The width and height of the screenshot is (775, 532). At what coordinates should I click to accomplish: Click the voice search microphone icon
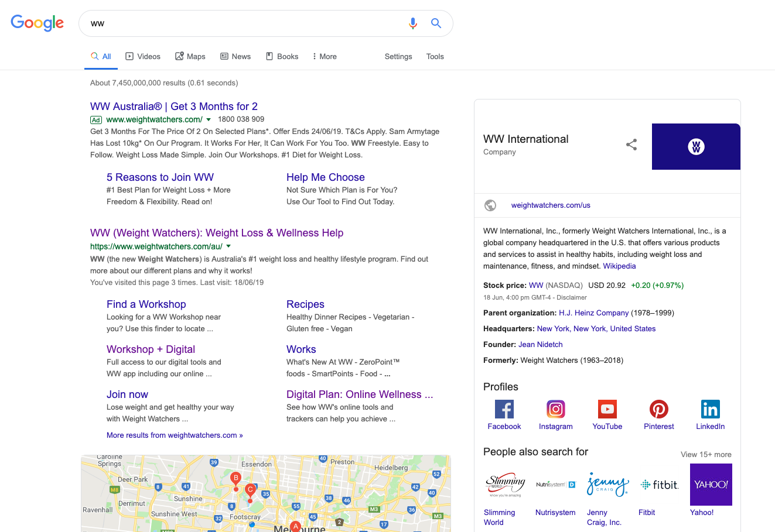coord(413,23)
